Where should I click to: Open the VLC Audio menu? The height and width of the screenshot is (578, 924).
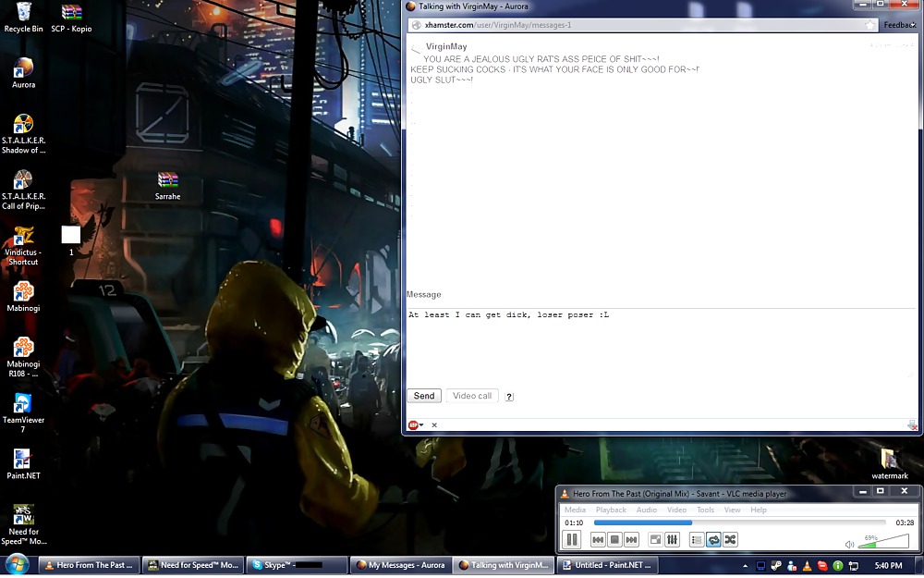[647, 510]
